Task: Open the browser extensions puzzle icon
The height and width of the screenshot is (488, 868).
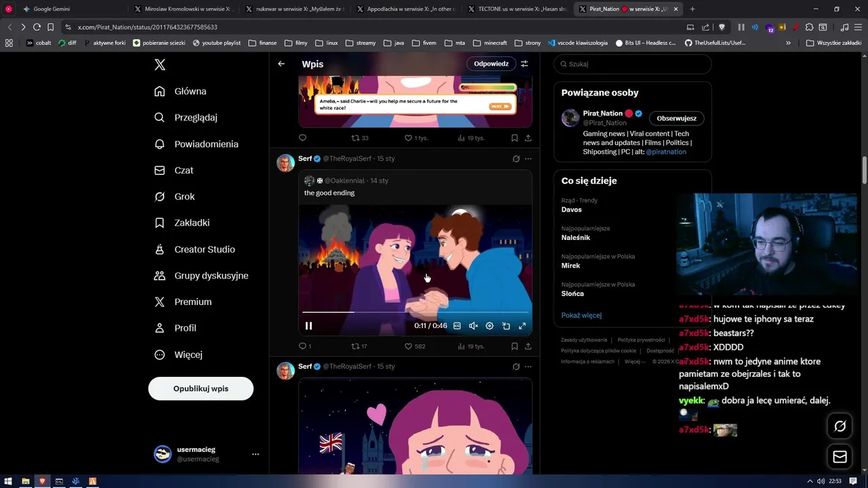Action: point(809,27)
